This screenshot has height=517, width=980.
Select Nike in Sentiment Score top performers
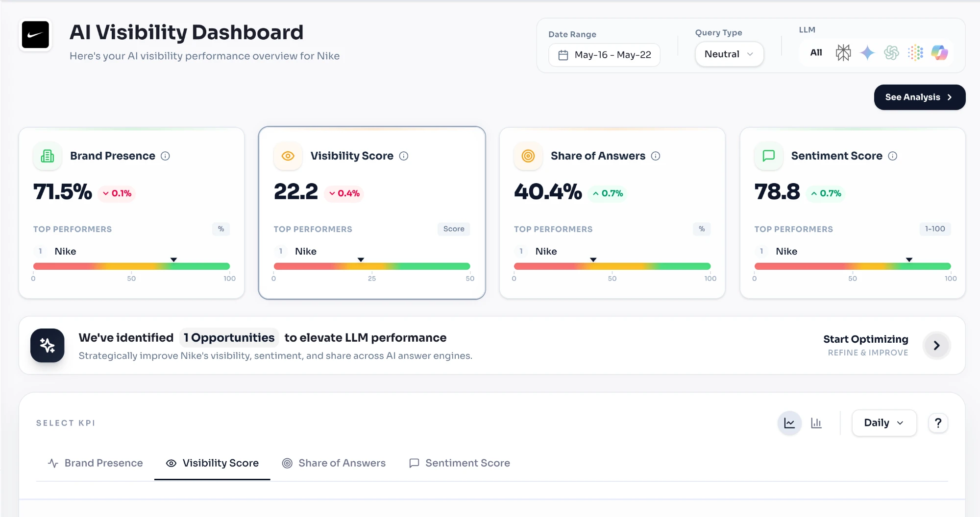point(786,251)
